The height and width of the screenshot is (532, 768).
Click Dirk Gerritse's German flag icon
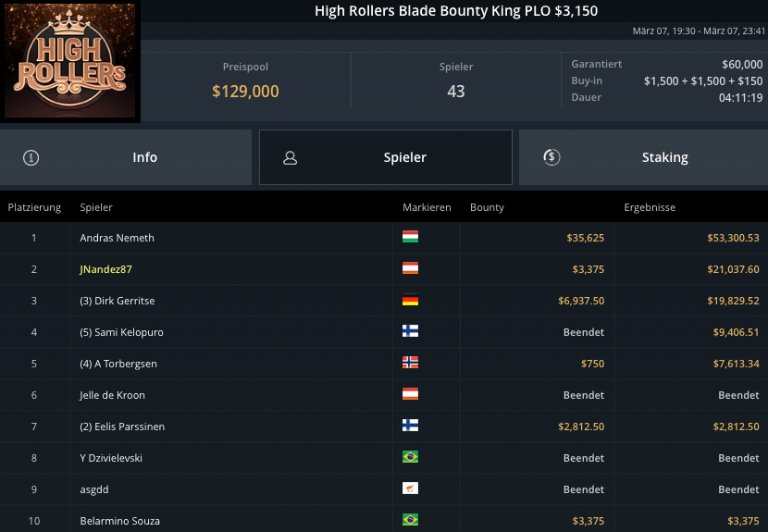[410, 301]
